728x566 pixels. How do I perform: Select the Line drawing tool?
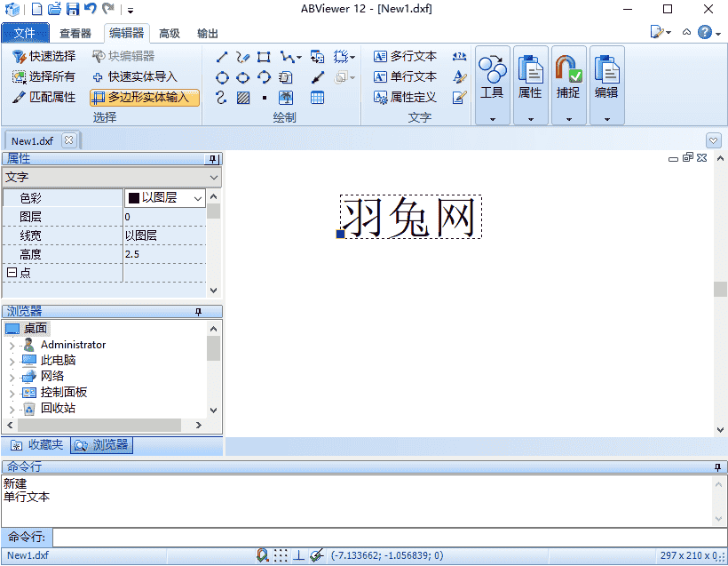click(x=222, y=57)
